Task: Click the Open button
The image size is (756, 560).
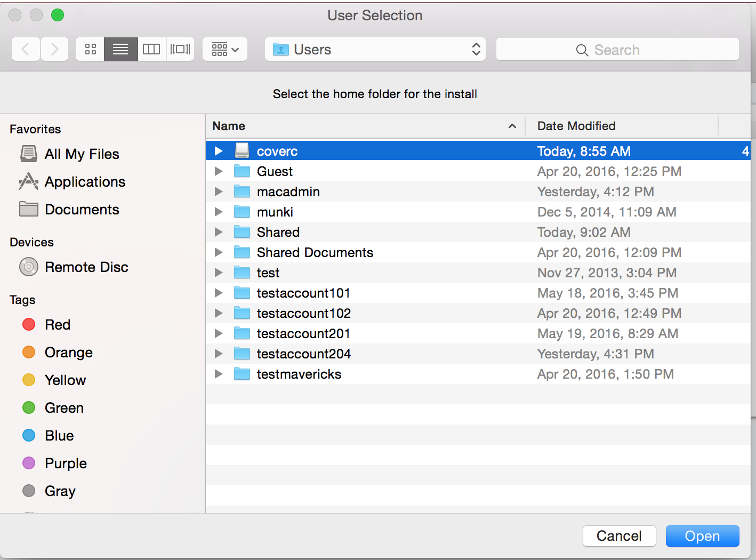Action: [702, 536]
